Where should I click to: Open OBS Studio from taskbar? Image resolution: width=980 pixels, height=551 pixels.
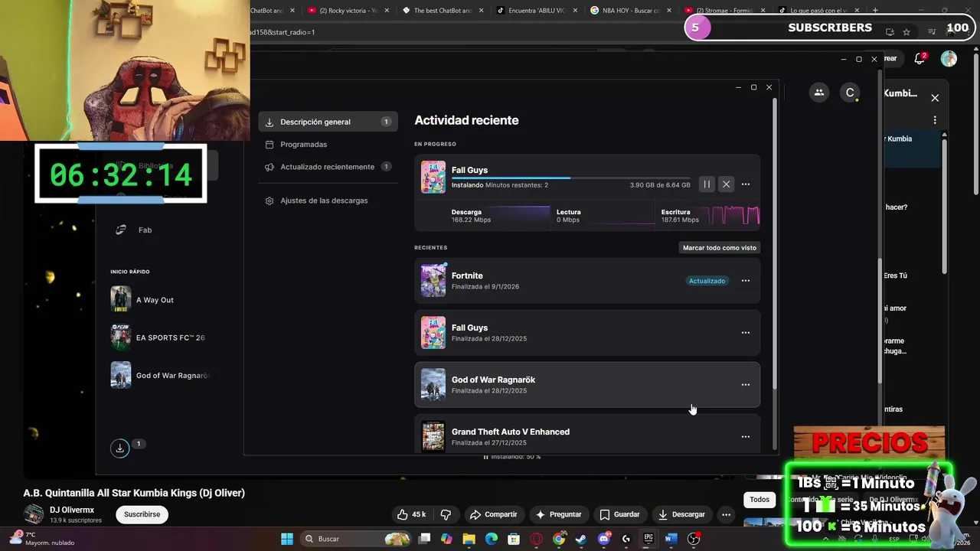click(x=694, y=539)
